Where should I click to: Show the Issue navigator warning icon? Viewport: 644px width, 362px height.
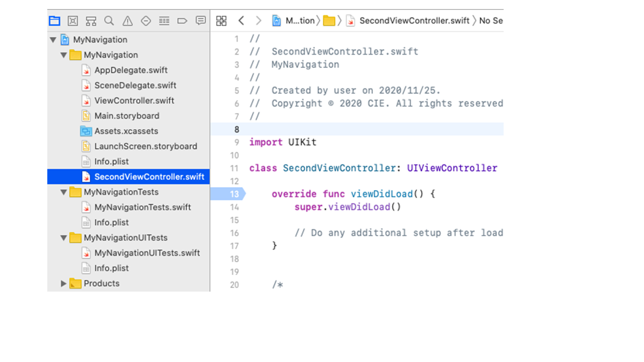[x=128, y=21]
